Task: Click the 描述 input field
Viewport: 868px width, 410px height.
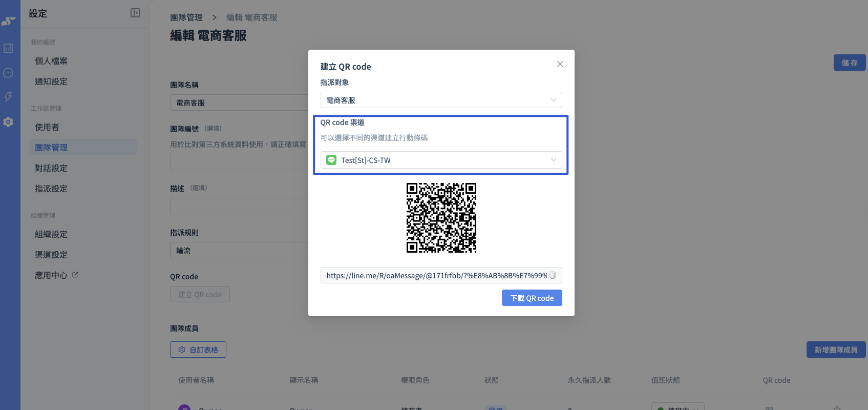Action: (239, 206)
